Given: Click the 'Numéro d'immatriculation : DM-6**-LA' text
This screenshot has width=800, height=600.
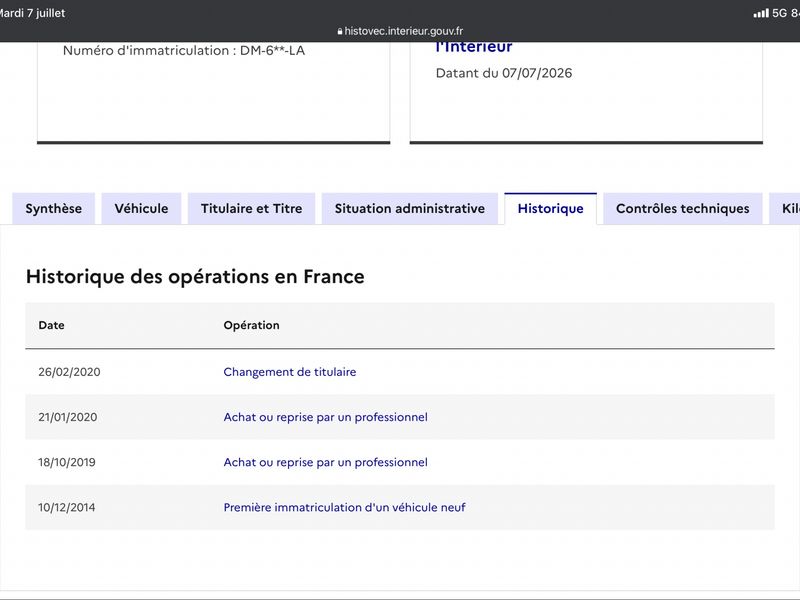Looking at the screenshot, I should coord(184,51).
